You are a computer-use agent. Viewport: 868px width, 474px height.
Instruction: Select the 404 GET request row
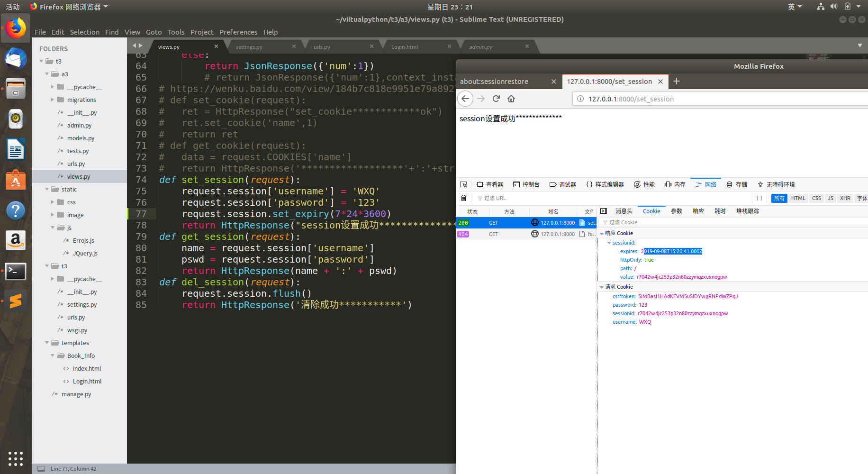click(x=526, y=234)
